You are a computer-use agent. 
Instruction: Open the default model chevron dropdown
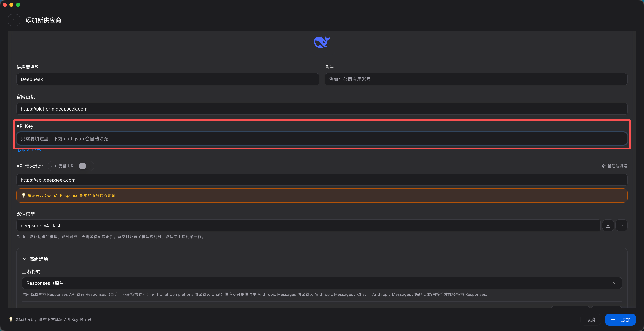click(622, 226)
